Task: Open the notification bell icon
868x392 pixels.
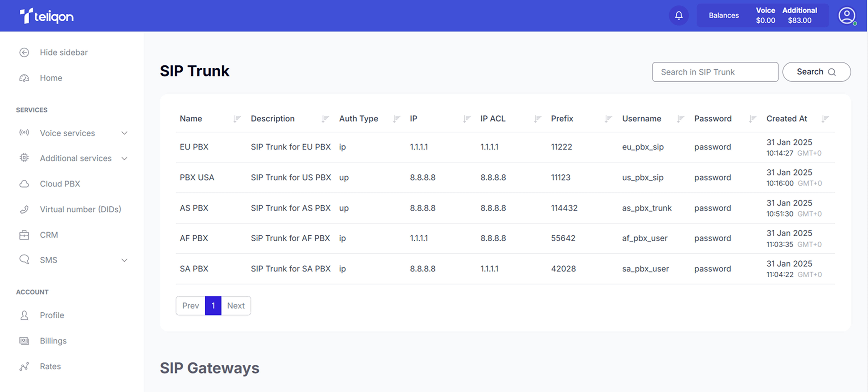Action: coord(679,15)
